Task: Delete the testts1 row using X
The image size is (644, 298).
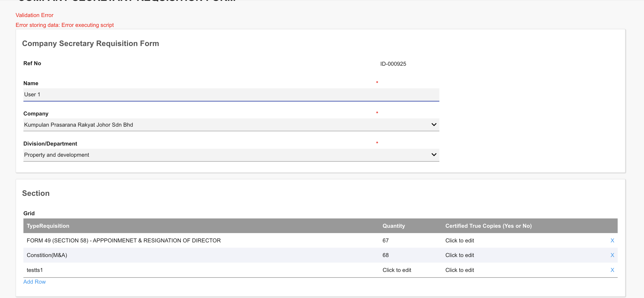Action: (612, 270)
